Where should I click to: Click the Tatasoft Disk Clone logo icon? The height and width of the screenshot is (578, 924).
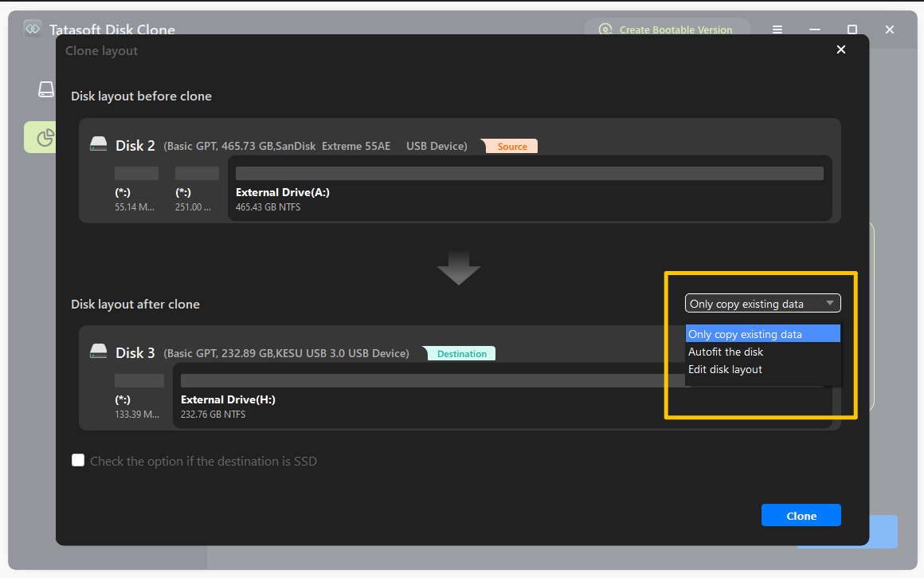point(32,29)
